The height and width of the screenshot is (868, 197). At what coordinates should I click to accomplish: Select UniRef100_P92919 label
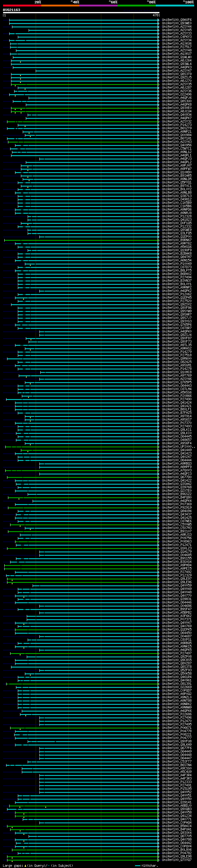click(177, 507)
